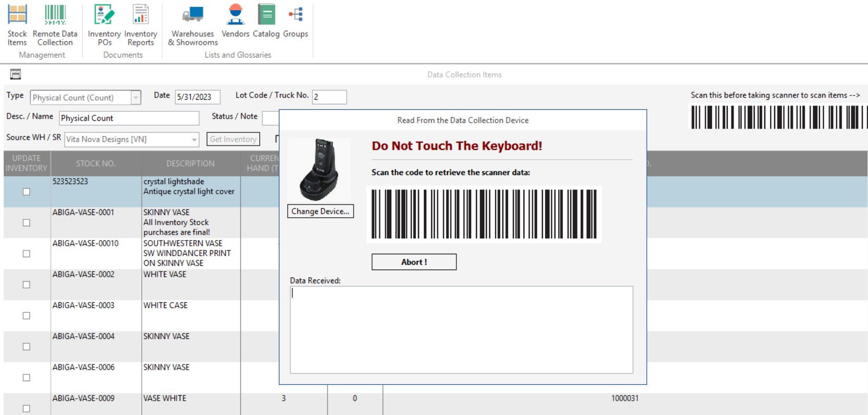Image resolution: width=868 pixels, height=415 pixels.
Task: Open Inventory POs
Action: 104,25
